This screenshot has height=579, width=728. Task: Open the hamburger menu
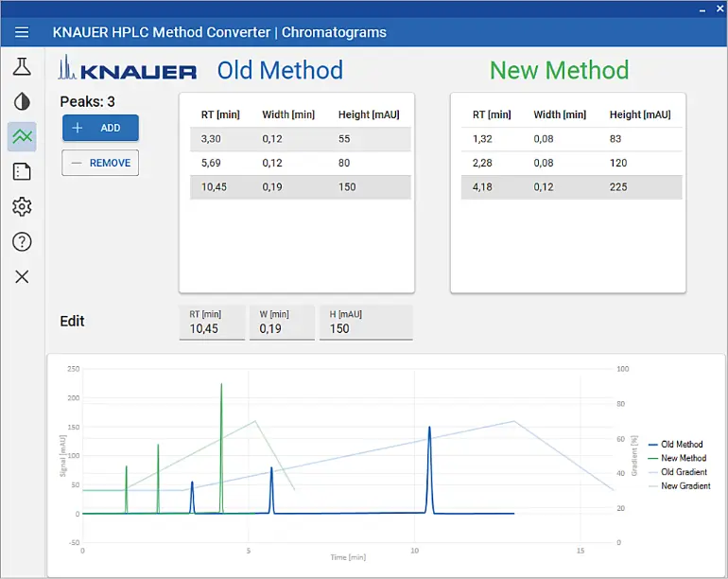22,32
